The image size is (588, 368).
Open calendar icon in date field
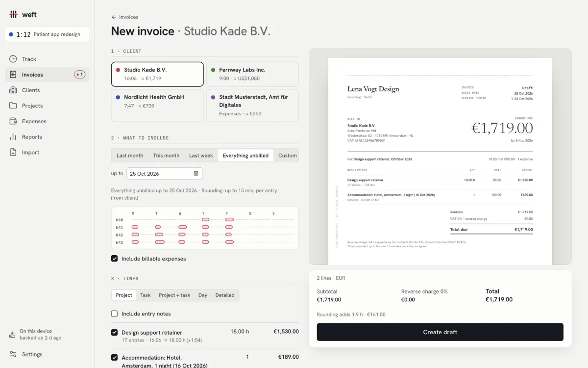pos(196,173)
